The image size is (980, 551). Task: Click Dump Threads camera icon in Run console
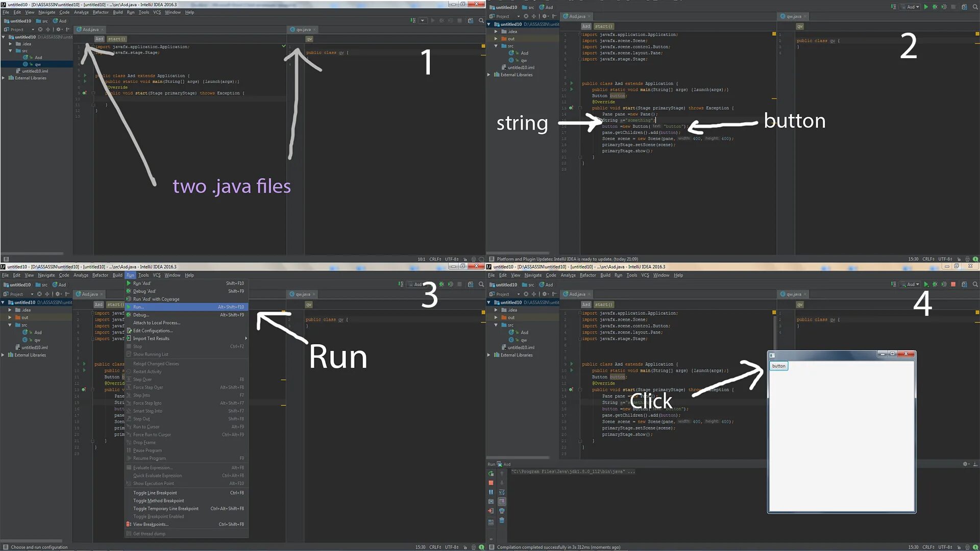(491, 502)
